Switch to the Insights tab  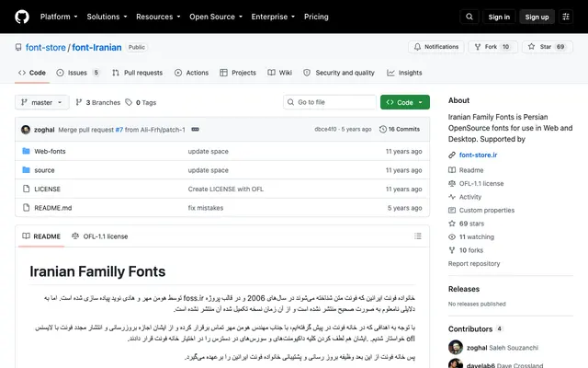tap(404, 73)
